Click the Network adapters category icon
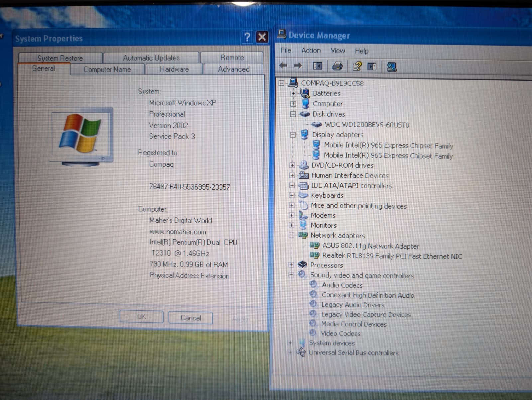The height and width of the screenshot is (400, 532). 303,235
